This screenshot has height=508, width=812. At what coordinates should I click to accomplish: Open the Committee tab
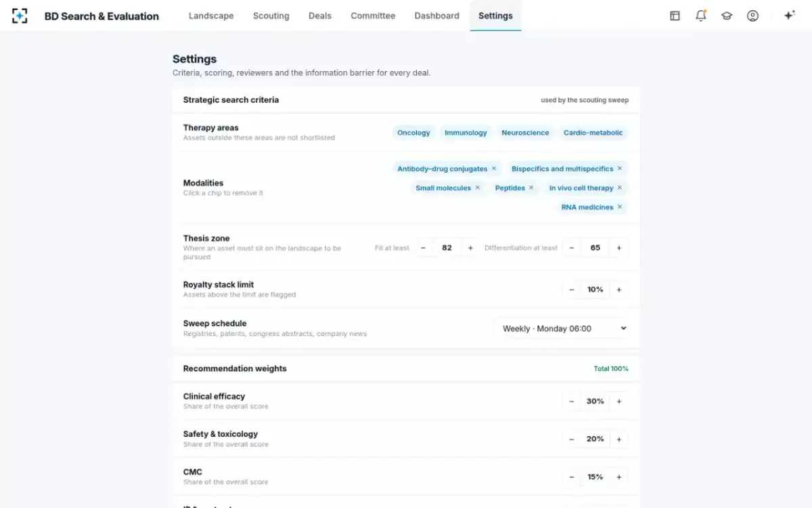click(373, 16)
